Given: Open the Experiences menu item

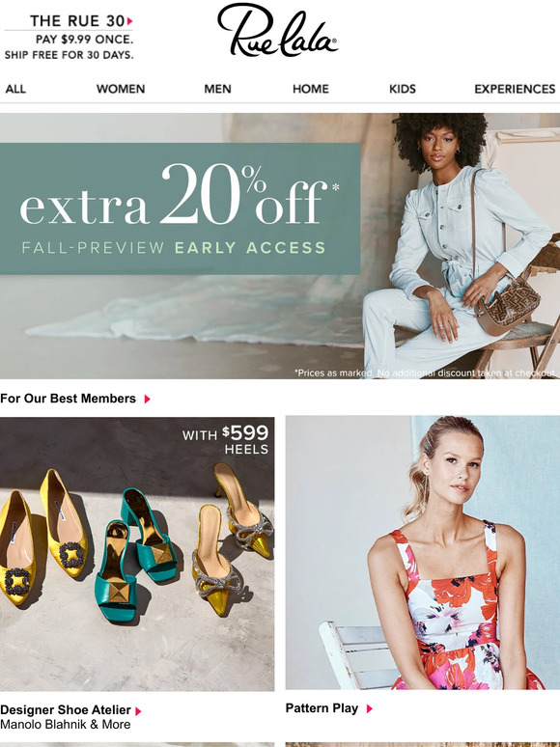Looking at the screenshot, I should coord(515,89).
